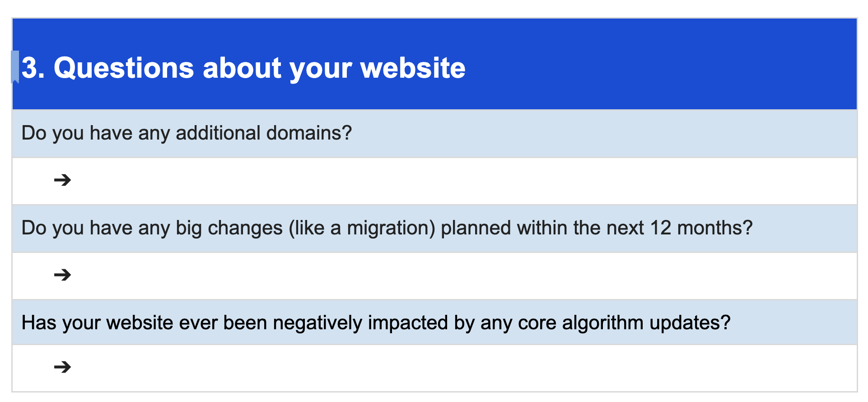Click the blank answer area for additional domains
The image size is (868, 402).
point(452,181)
